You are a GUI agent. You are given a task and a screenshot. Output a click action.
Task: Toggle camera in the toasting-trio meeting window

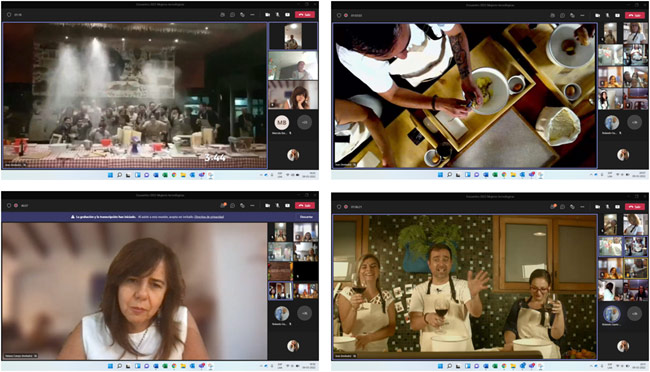tap(597, 206)
